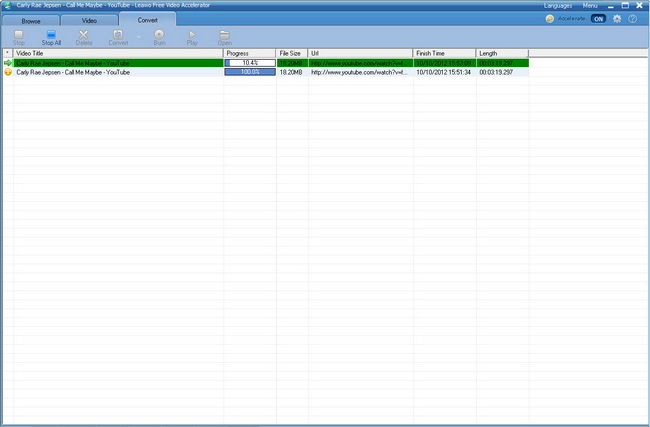Open the Menu item in the title bar

(590, 6)
